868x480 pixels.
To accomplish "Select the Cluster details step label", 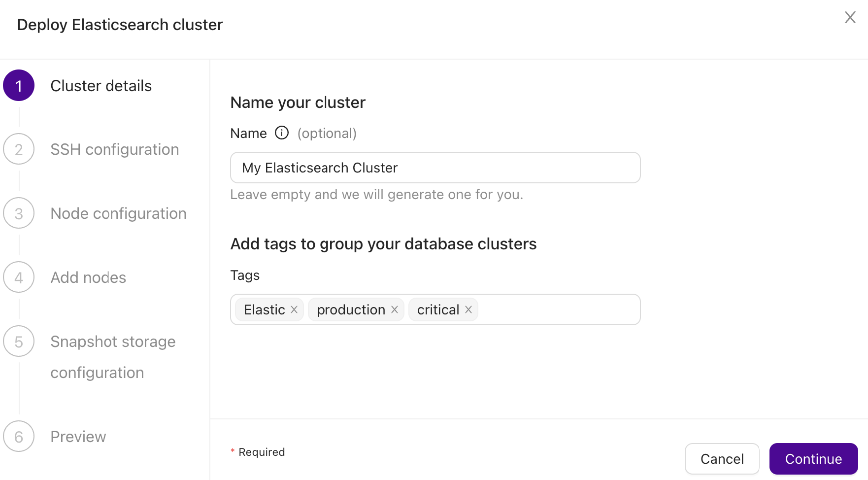I will point(100,85).
